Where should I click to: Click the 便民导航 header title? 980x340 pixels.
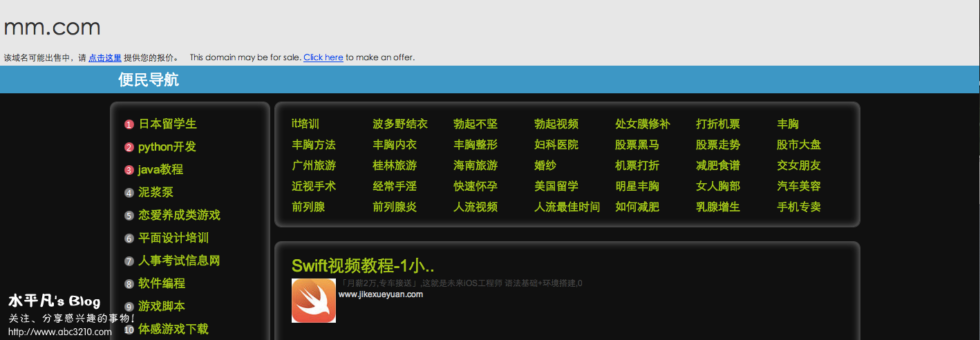pos(148,79)
